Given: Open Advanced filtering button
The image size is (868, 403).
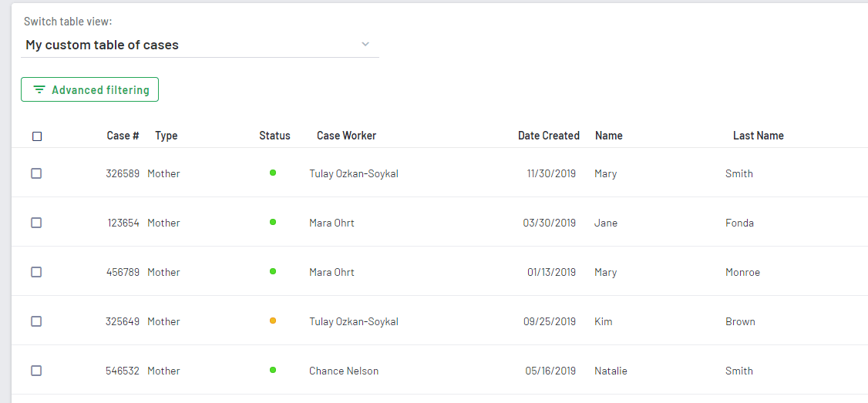Looking at the screenshot, I should click(90, 90).
